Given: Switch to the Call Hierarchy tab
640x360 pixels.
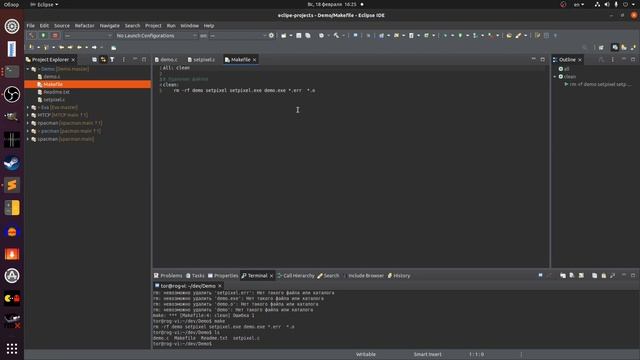Looking at the screenshot, I should click(296, 276).
